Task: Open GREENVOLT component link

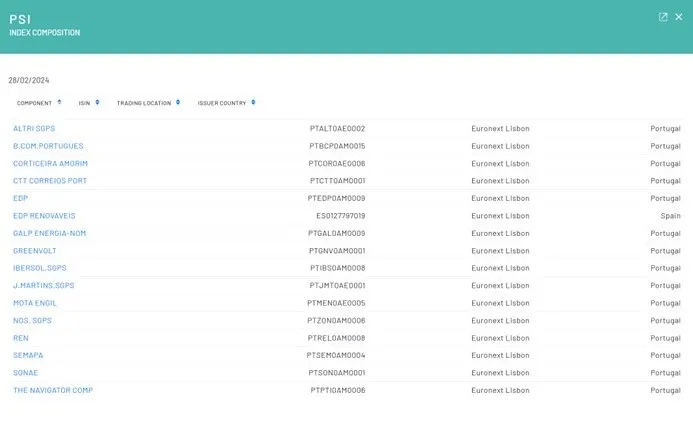Action: click(x=34, y=251)
